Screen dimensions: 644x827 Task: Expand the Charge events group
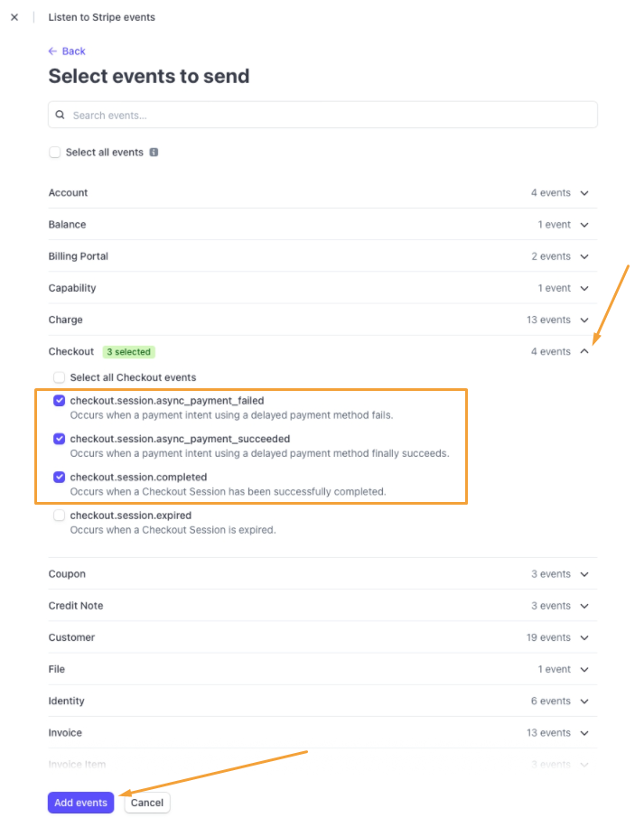click(x=322, y=320)
